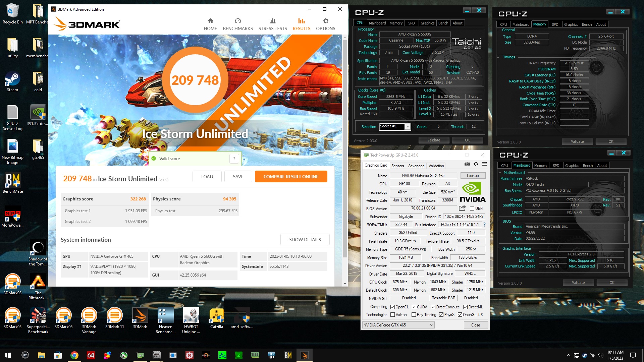Click the taskbar clock showing 10:11 AM
644x362 pixels.
(615, 355)
